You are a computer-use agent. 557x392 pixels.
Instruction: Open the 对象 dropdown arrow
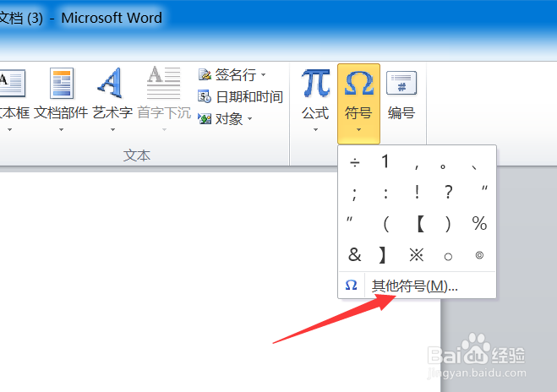[249, 118]
